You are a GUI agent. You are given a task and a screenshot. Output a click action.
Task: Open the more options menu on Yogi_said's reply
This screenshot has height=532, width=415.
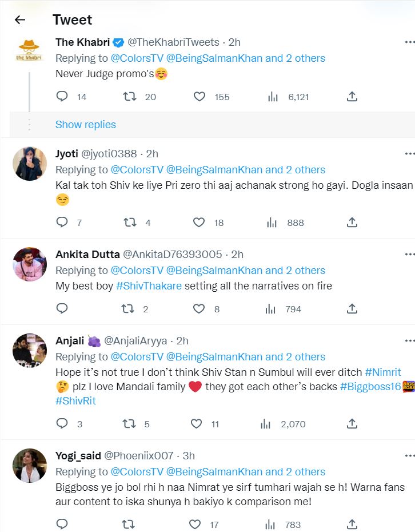pos(408,456)
